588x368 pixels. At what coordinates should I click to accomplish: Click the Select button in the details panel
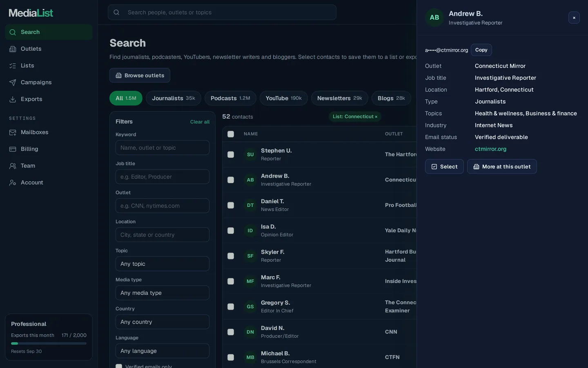pos(444,166)
